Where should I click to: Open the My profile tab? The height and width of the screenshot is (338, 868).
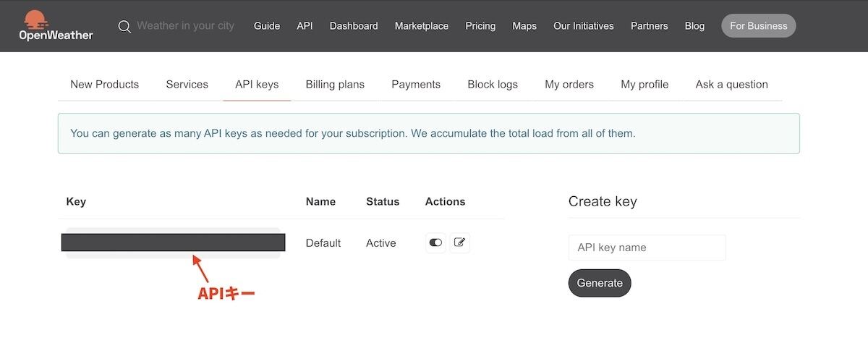click(x=644, y=84)
